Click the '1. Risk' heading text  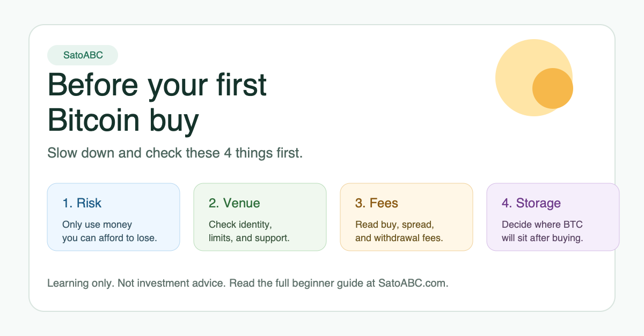(82, 203)
